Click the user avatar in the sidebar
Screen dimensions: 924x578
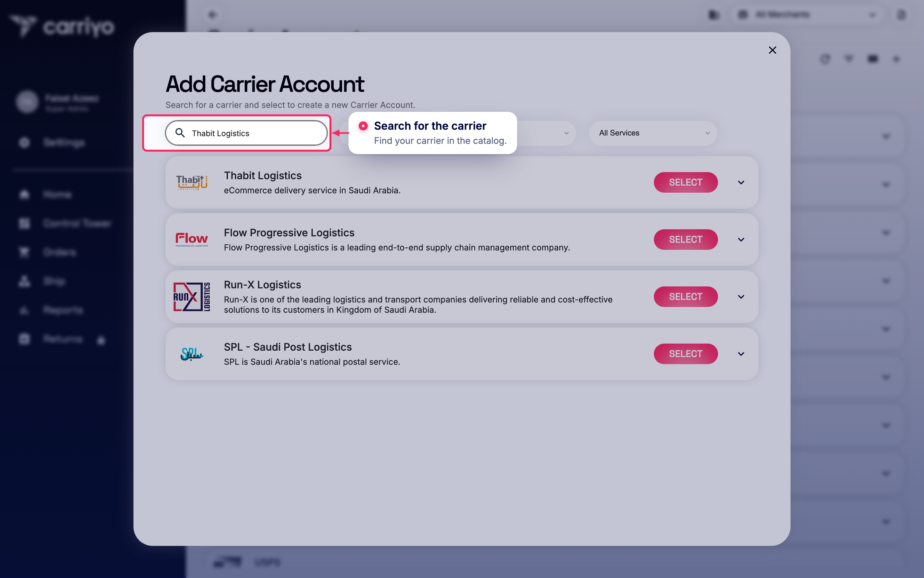pos(27,102)
